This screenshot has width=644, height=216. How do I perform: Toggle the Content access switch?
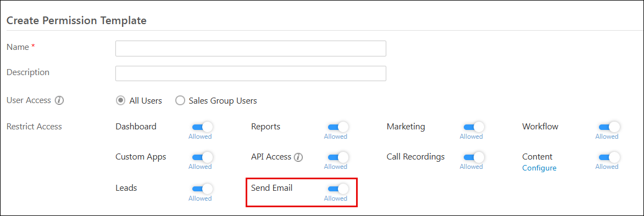[x=609, y=157]
